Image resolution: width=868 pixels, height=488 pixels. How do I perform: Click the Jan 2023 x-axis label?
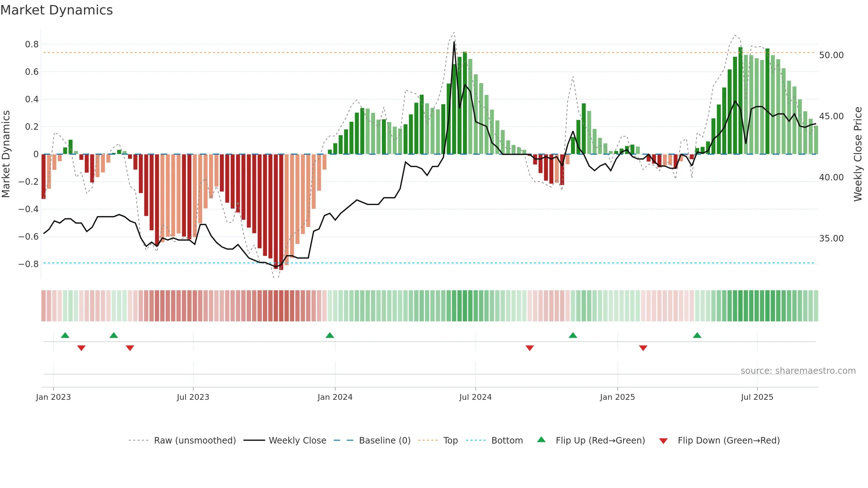click(54, 397)
